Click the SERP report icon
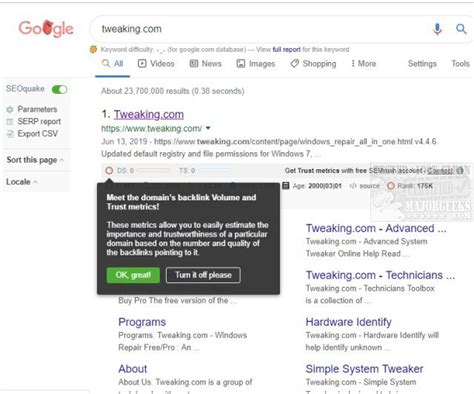474x394 pixels. coord(10,122)
